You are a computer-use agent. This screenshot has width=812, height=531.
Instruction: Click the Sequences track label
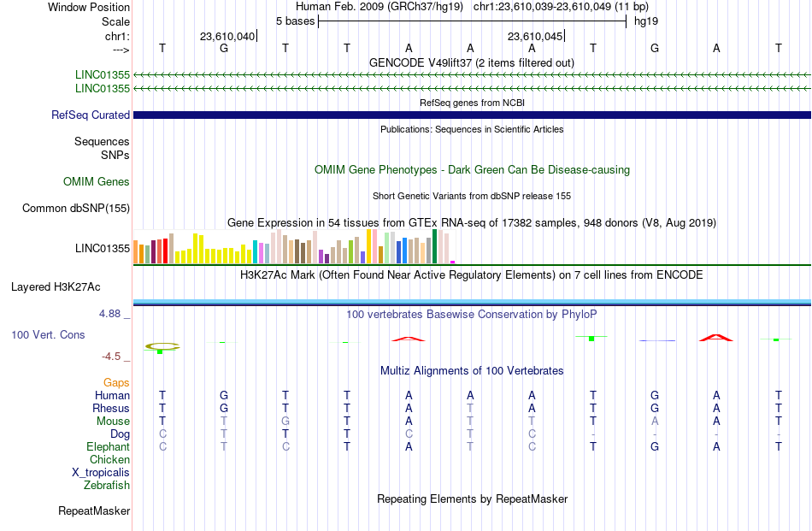click(102, 141)
